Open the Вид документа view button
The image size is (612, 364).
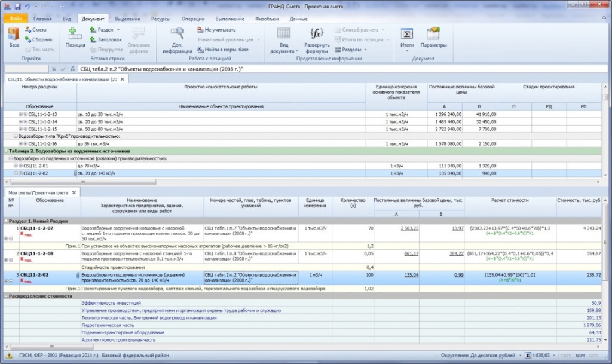(284, 40)
